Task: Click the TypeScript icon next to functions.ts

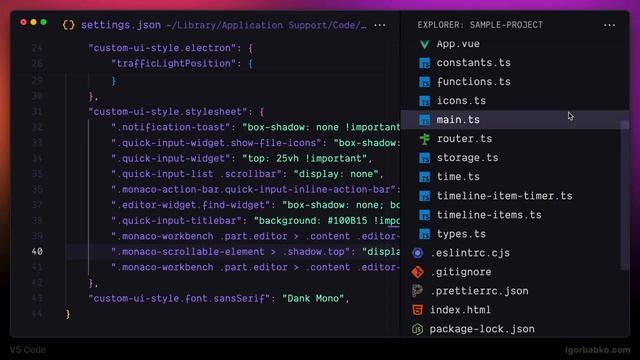Action: (424, 82)
